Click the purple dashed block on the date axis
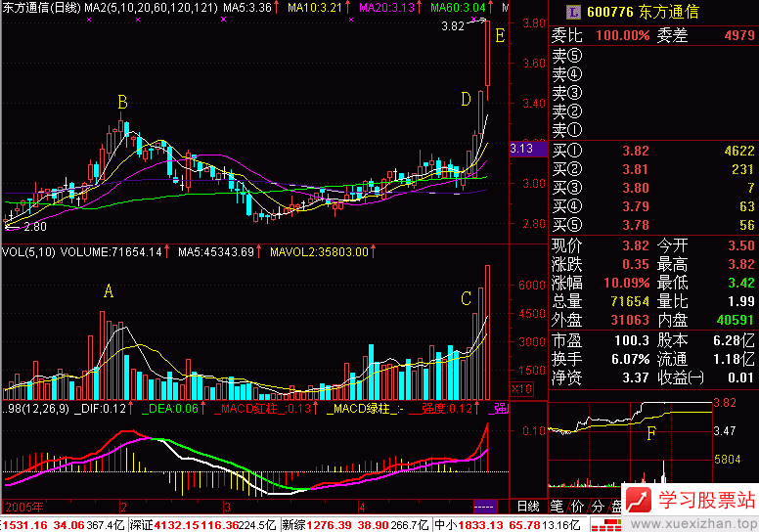The image size is (759, 532). (x=484, y=507)
